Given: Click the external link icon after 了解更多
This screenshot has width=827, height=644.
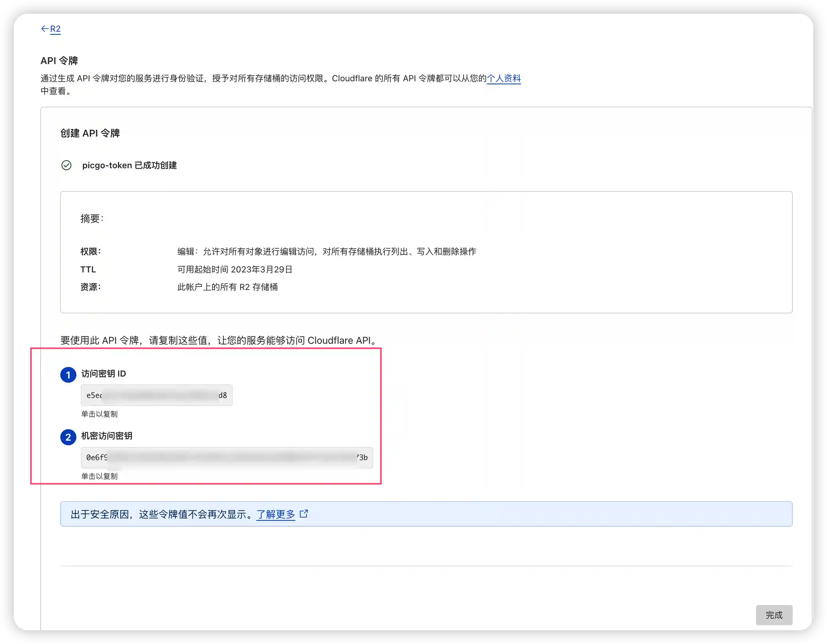Looking at the screenshot, I should (304, 514).
